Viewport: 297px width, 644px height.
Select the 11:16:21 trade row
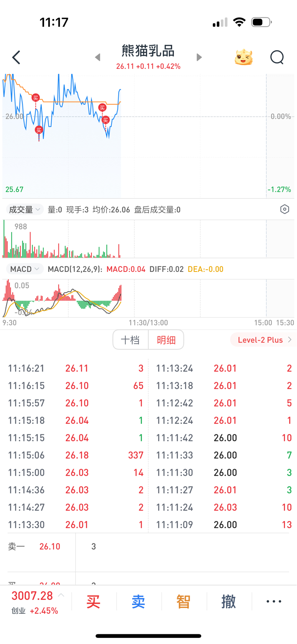click(x=76, y=368)
